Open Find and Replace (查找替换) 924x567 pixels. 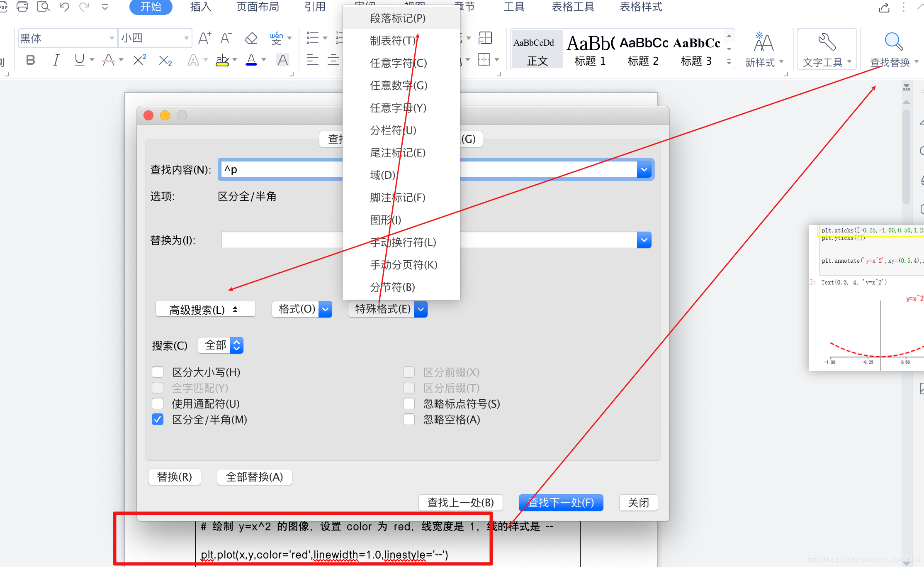[894, 49]
